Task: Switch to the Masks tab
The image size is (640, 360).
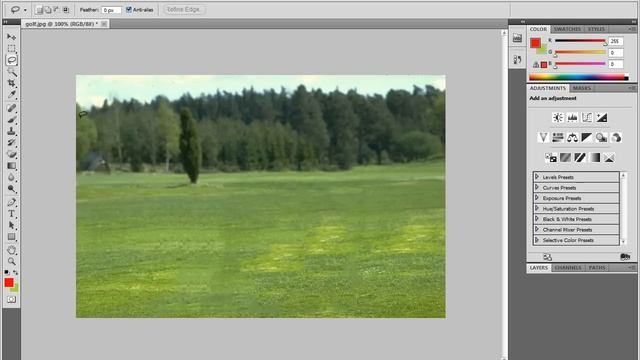Action: [582, 88]
